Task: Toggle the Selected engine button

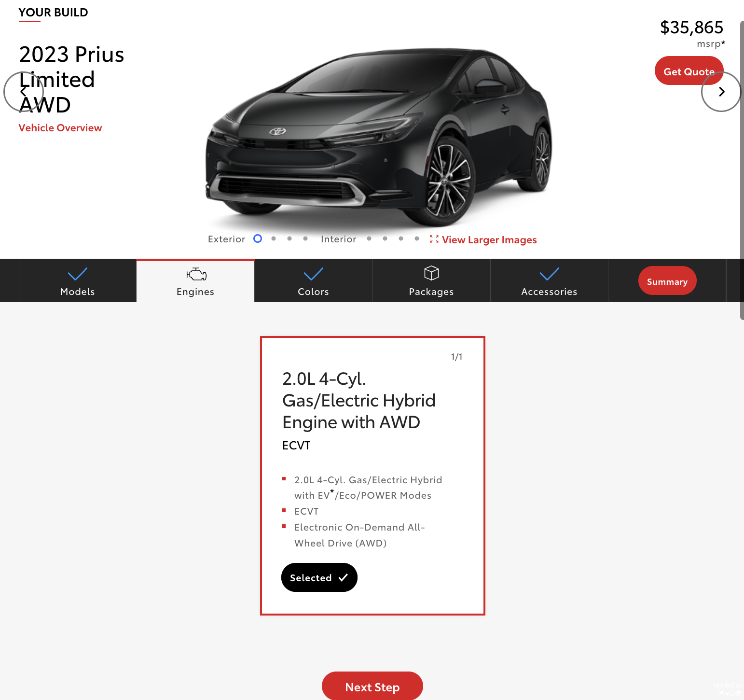Action: pyautogui.click(x=319, y=577)
